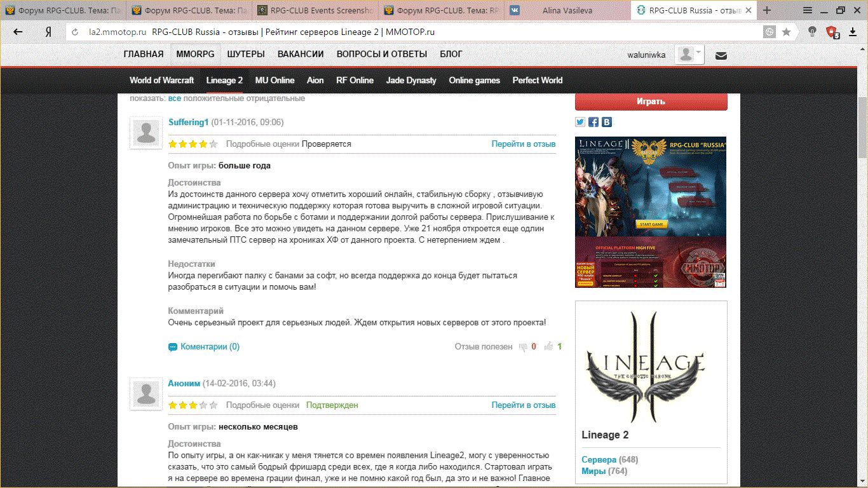Select Perfect World in the game bar
The width and height of the screenshot is (868, 488).
538,80
